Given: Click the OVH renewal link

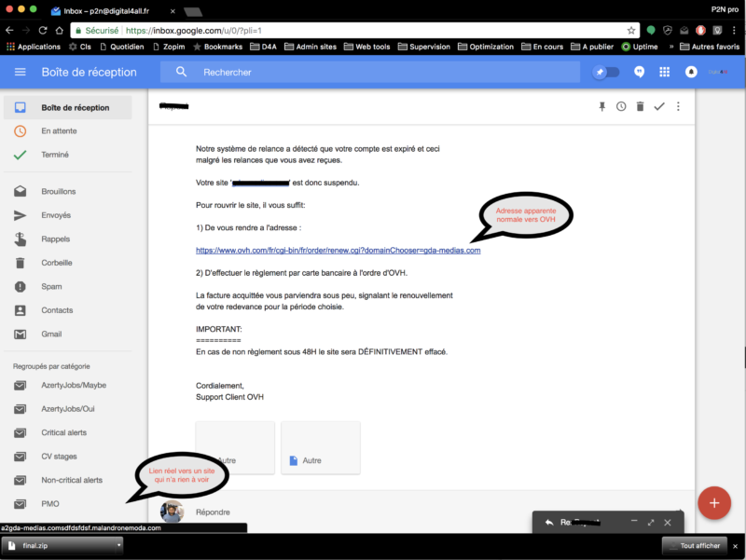Looking at the screenshot, I should [338, 251].
